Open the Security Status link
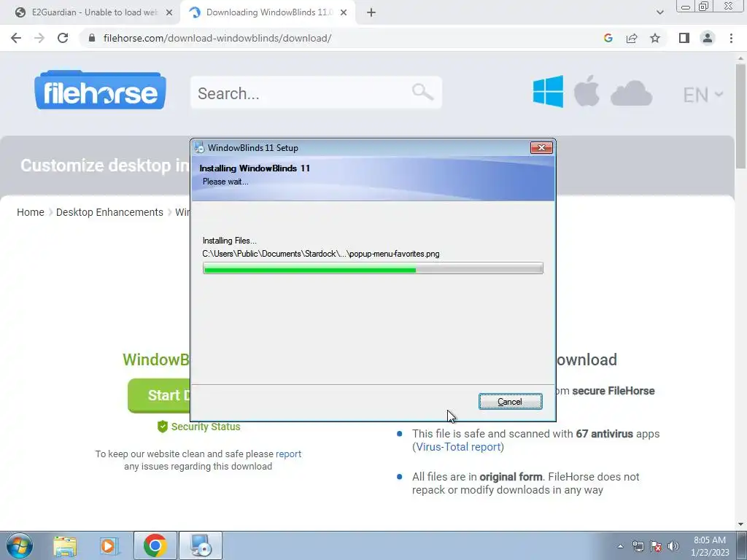The height and width of the screenshot is (560, 747). (205, 427)
